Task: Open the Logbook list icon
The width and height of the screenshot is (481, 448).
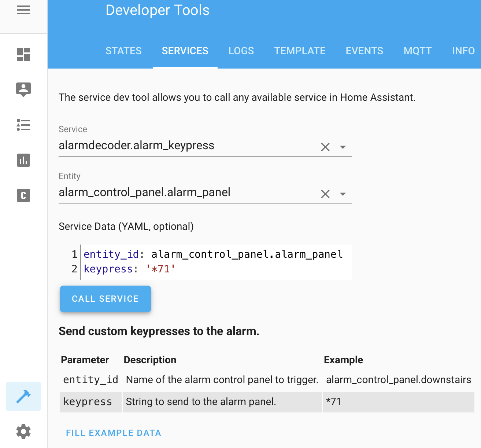Action: 23,125
